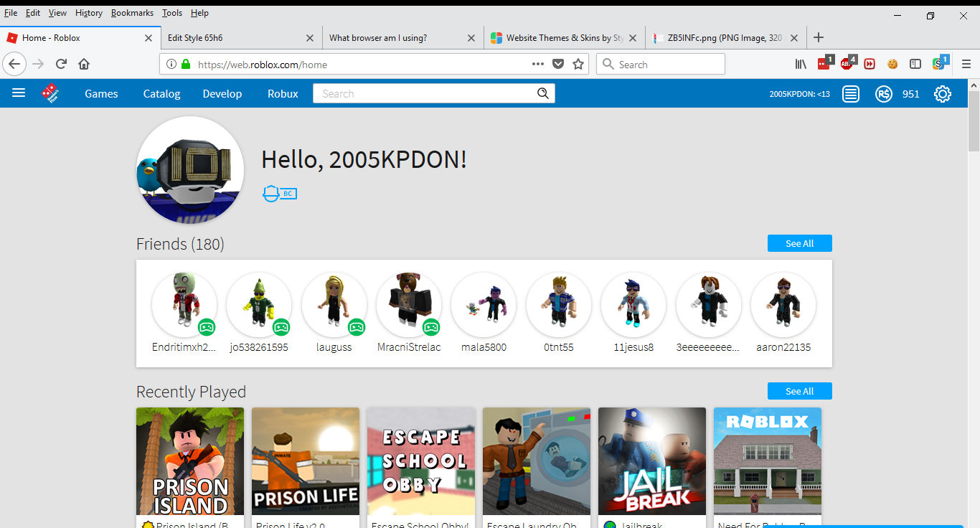Open the Escape School Obby thumbnail
The height and width of the screenshot is (528, 980).
coord(421,461)
